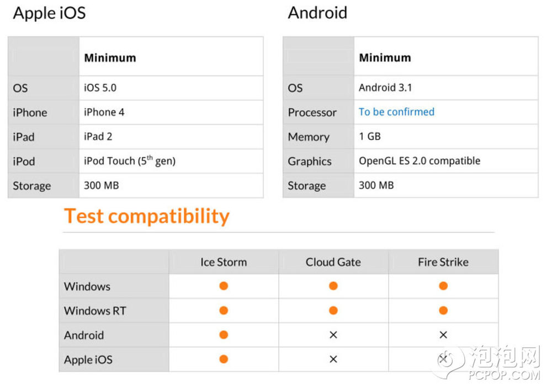Viewport: 552px width, 392px height.
Task: Select the Windows RT Ice Storm dot
Action: tap(224, 310)
